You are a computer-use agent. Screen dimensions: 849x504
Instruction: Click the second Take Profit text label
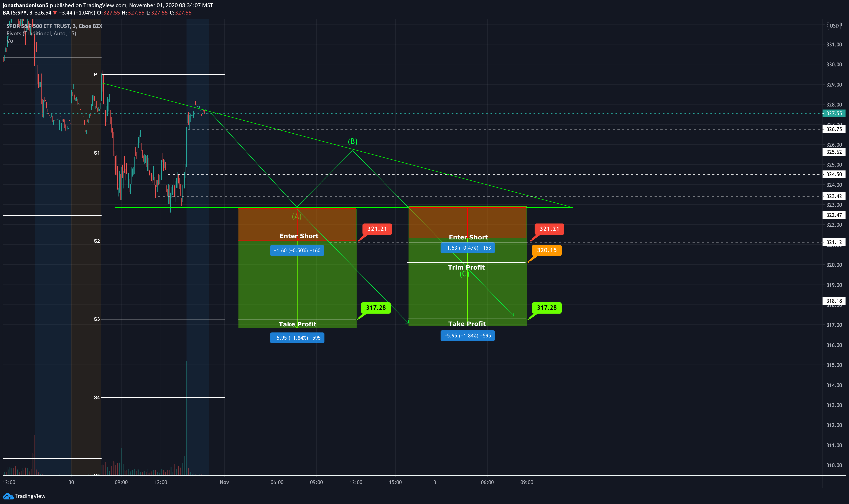pos(467,324)
